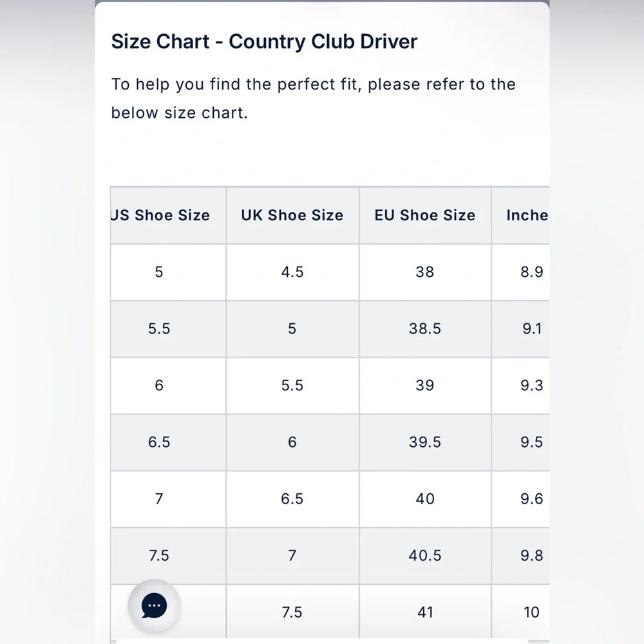Select the EU size 40.5 cell
Viewport: 644px width, 644px height.
click(x=425, y=555)
